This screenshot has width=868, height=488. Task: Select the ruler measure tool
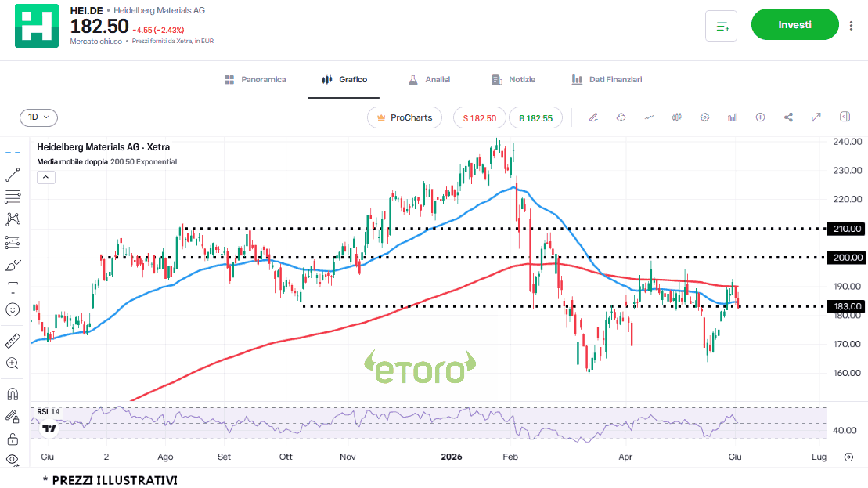click(13, 341)
